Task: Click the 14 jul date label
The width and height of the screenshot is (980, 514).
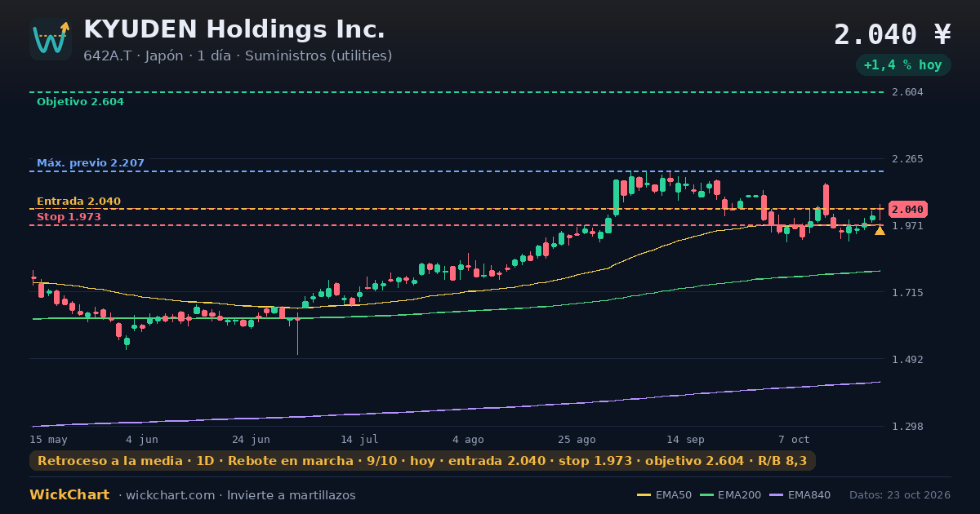Action: tap(359, 439)
